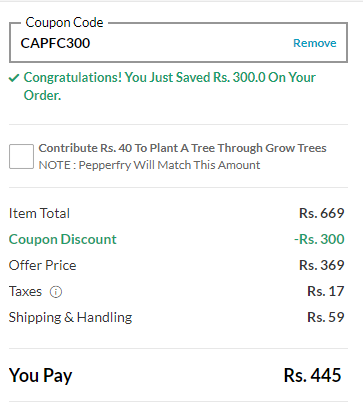Click the Rs. 17 taxes amount
This screenshot has width=363, height=407.
(326, 291)
